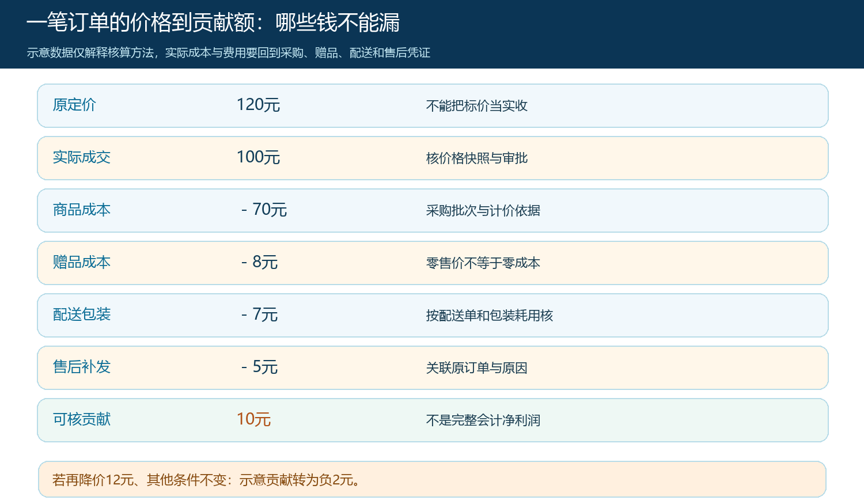Viewport: 864px width, 504px height.
Task: Click the footnote about 若再降价12元
Action: 207,480
